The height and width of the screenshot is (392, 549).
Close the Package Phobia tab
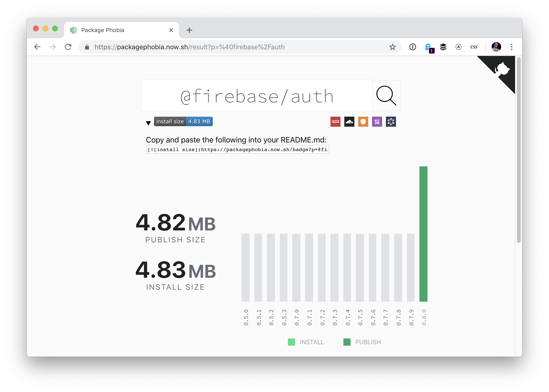point(171,30)
